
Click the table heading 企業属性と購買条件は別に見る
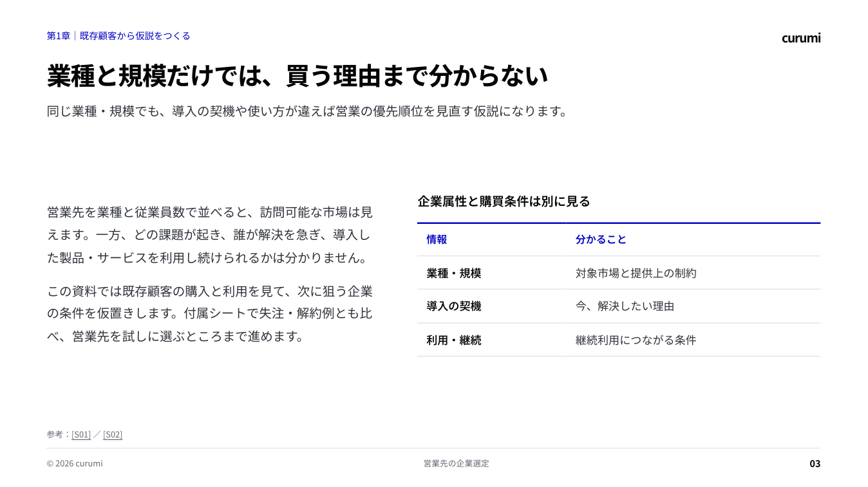click(504, 201)
